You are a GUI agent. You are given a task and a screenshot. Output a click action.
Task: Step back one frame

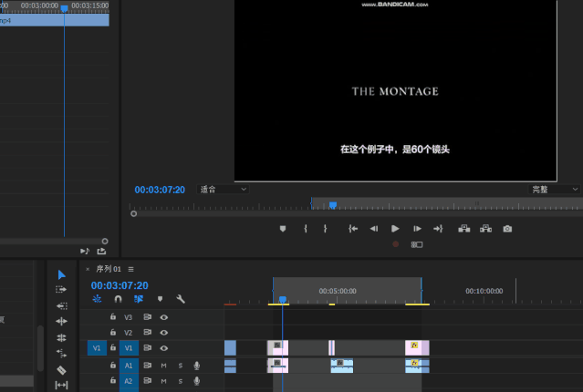pos(374,229)
